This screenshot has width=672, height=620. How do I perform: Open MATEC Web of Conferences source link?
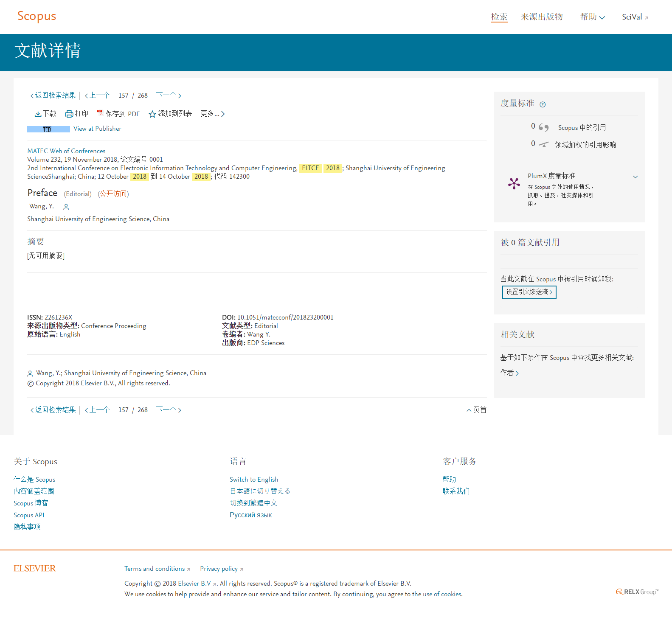tap(66, 151)
